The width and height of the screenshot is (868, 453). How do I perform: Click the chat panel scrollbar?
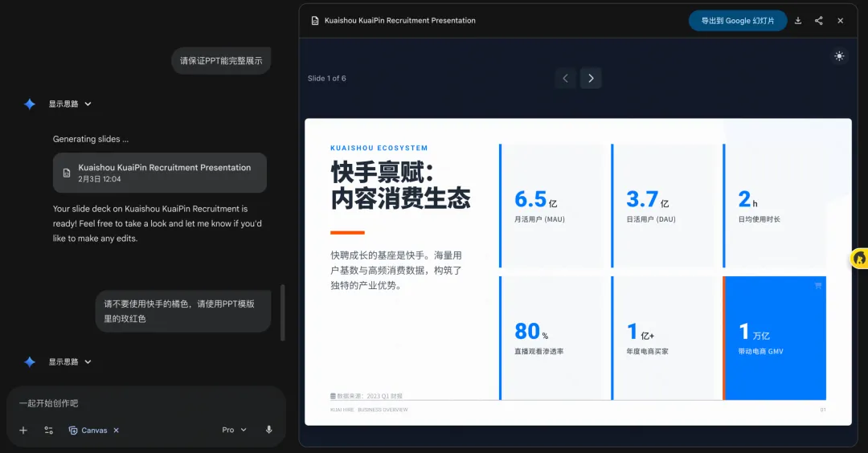tap(283, 312)
